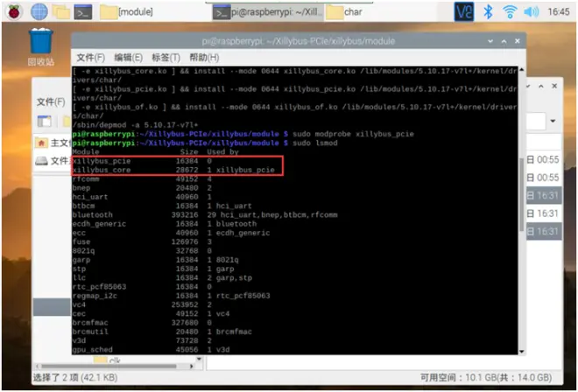
Task: Switch to the char folder window
Action: click(x=345, y=12)
